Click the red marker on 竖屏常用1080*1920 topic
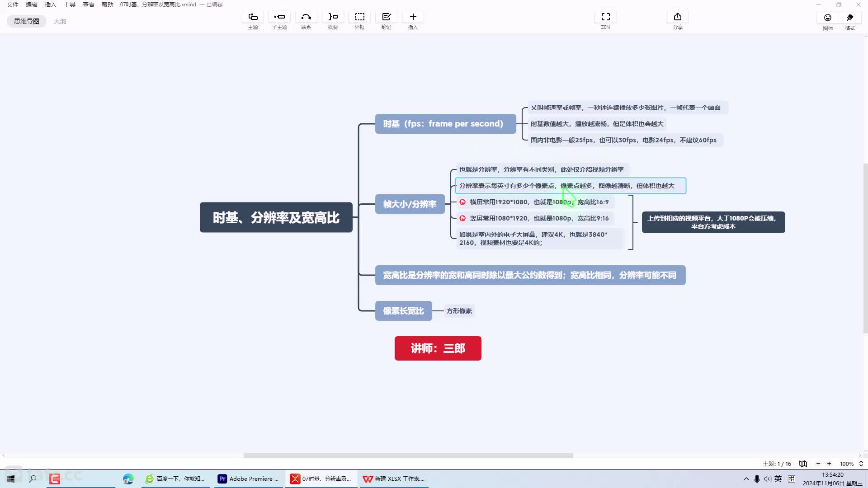This screenshot has width=868, height=488. (462, 218)
